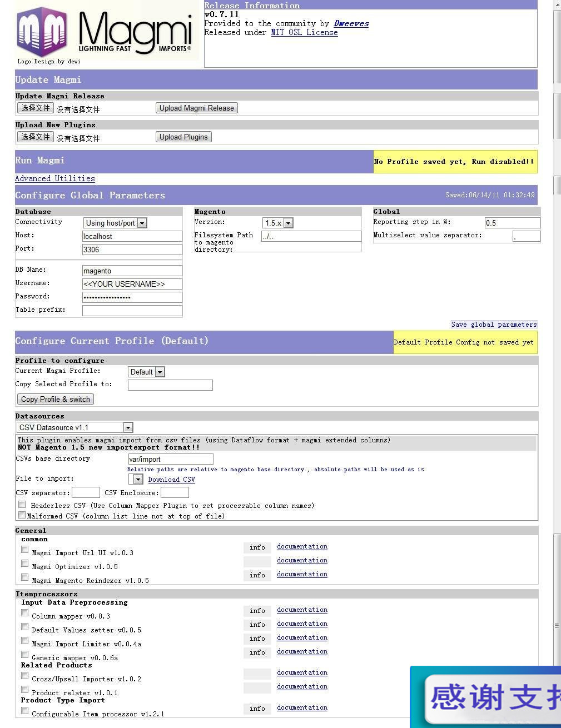
Task: Open documentation for Configurable Item processor
Action: (302, 707)
